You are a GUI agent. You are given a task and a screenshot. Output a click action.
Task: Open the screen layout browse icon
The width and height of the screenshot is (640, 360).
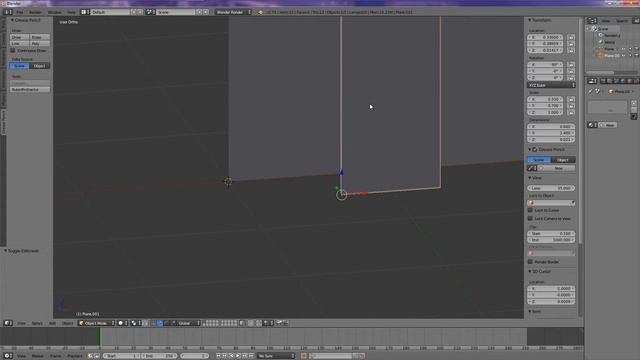85,12
